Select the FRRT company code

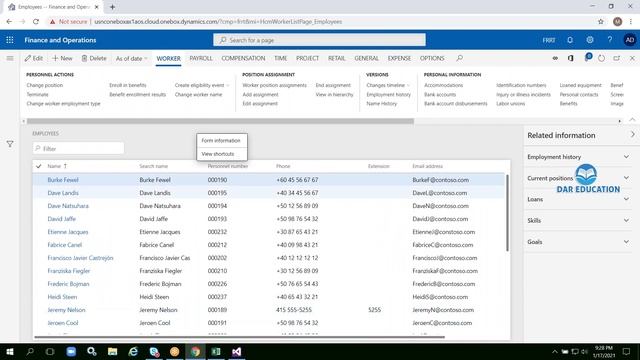tap(549, 40)
